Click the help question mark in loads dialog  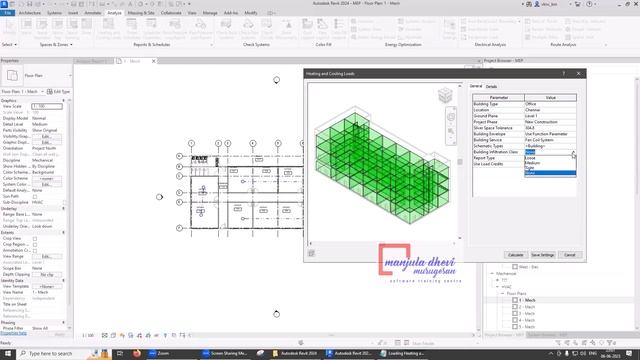pos(564,73)
